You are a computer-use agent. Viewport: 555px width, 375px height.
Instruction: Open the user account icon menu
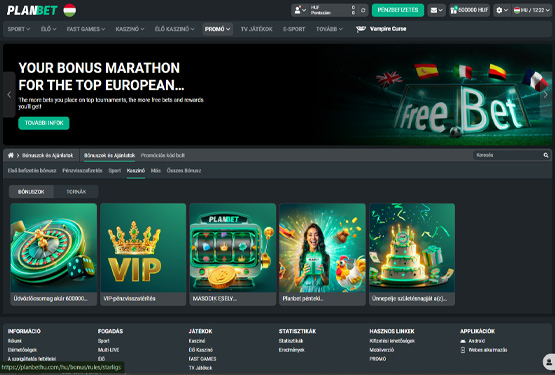tap(300, 10)
